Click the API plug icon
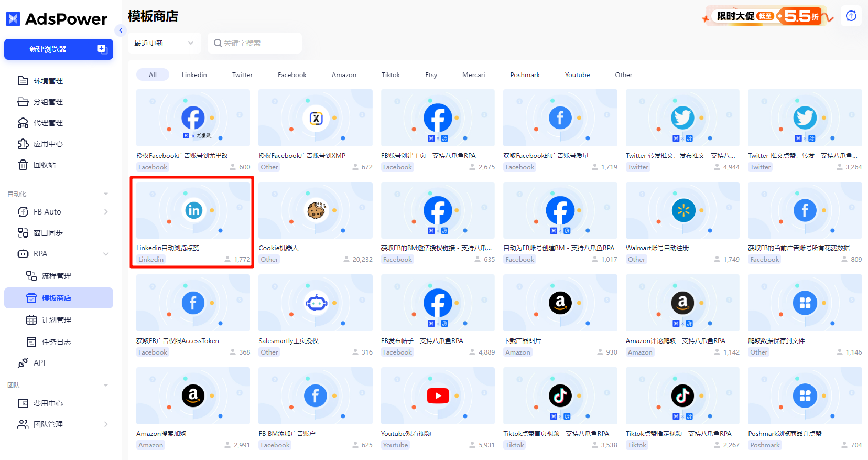This screenshot has height=460, width=868. (x=23, y=363)
